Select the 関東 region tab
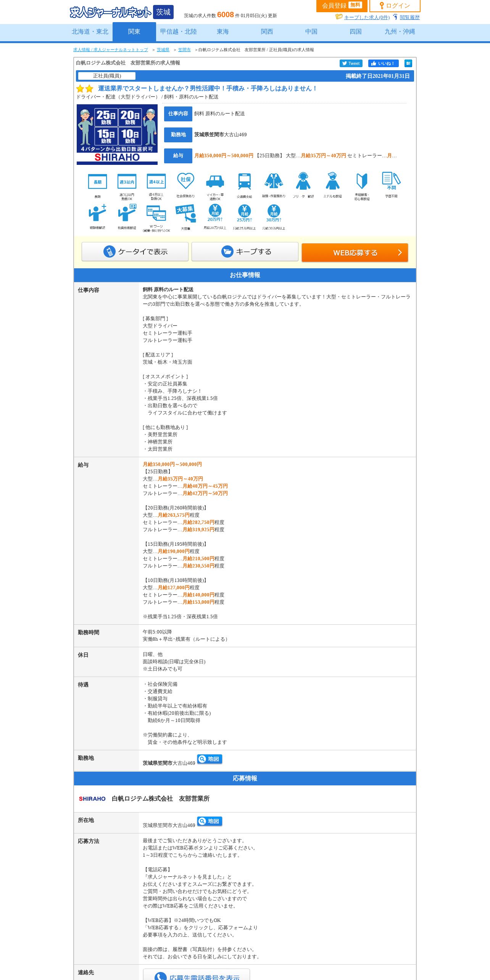The image size is (490, 980). point(134,32)
